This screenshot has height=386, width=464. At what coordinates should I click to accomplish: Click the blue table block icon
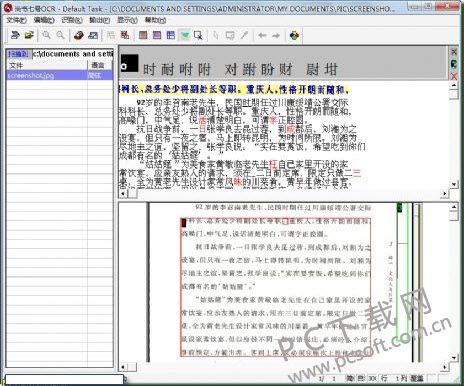(x=171, y=35)
